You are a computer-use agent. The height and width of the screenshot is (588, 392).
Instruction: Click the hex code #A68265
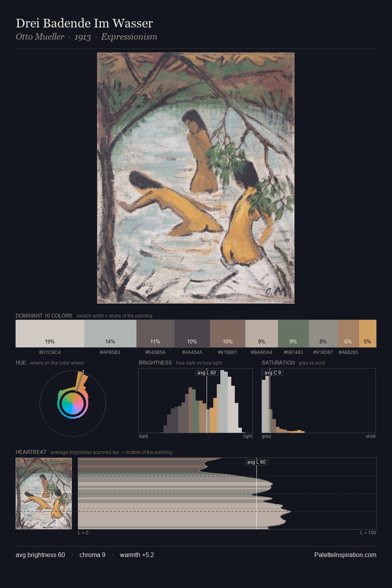348,352
